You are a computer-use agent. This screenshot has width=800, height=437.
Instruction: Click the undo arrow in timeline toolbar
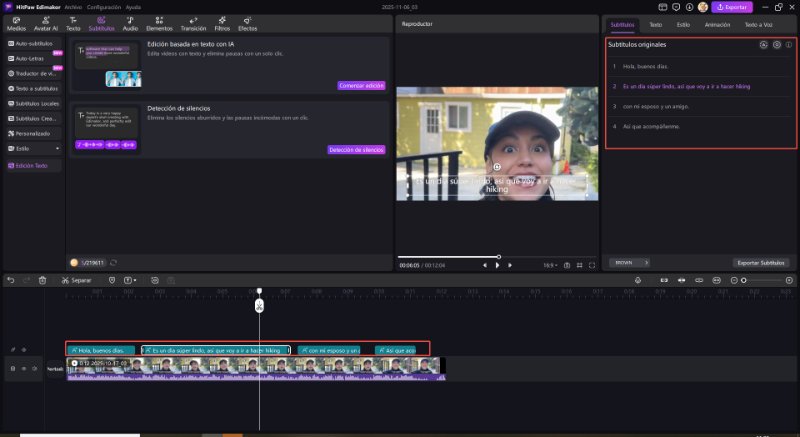coord(10,280)
